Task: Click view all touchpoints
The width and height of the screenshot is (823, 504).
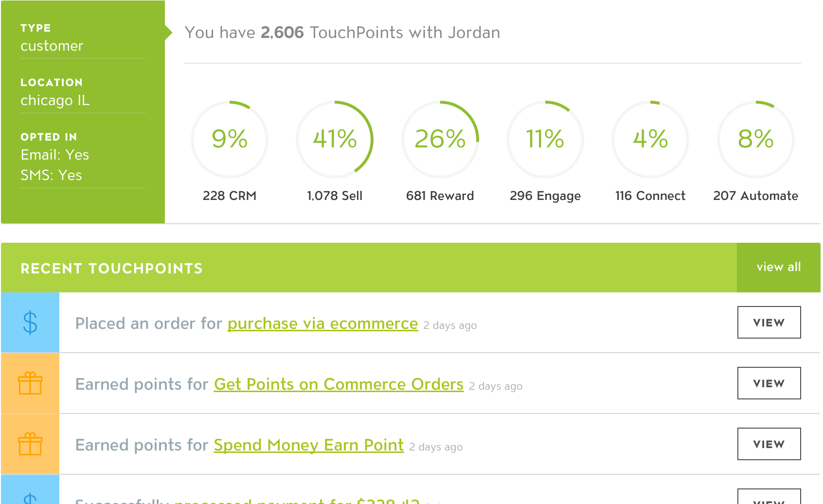Action: coord(778,267)
